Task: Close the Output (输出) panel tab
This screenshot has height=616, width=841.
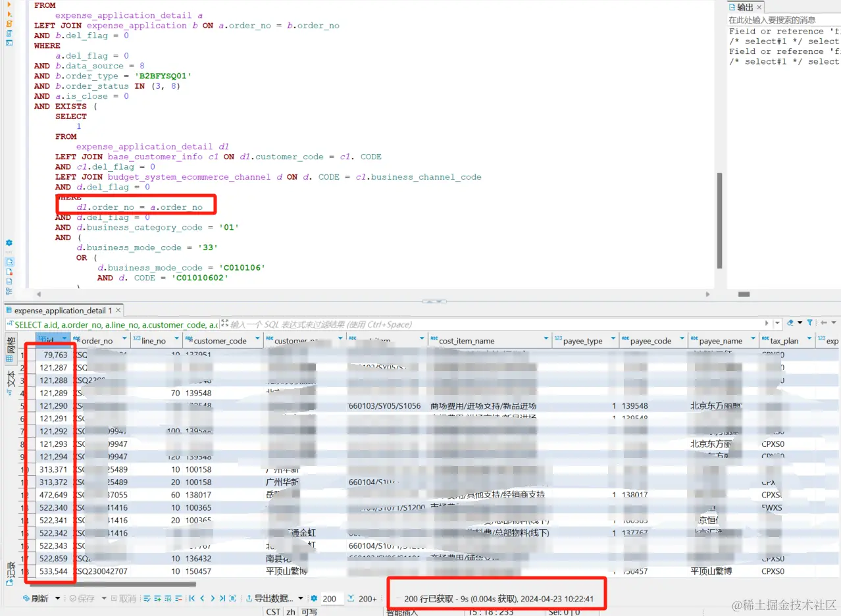Action: pos(759,7)
